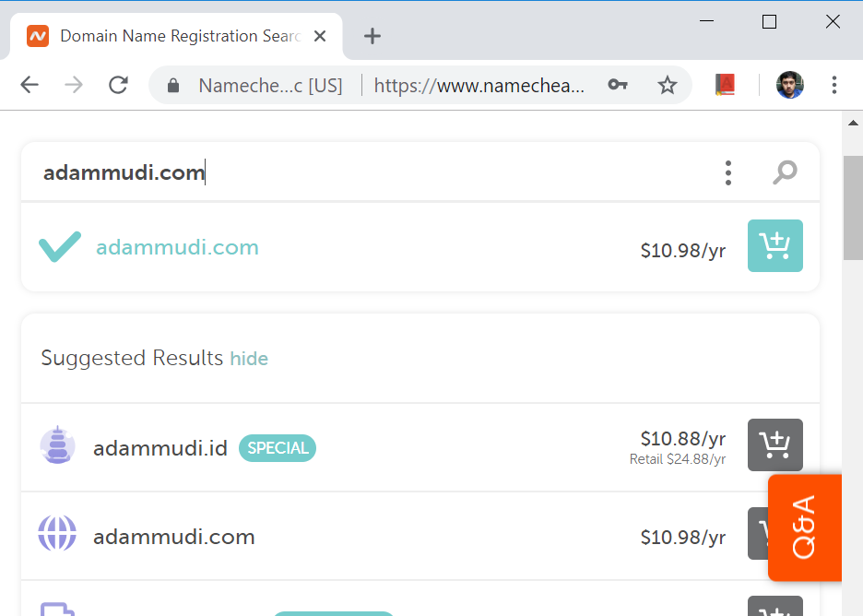Image resolution: width=863 pixels, height=616 pixels.
Task: Select the add-to-cart icon beside adammudi.id
Action: tap(774, 444)
